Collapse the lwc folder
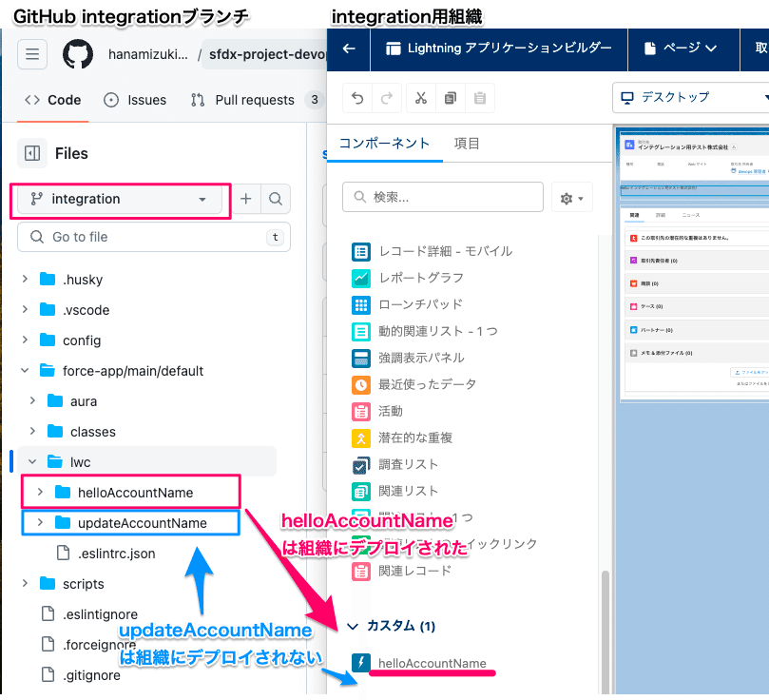Viewport: 769px width, 700px height. click(x=33, y=461)
